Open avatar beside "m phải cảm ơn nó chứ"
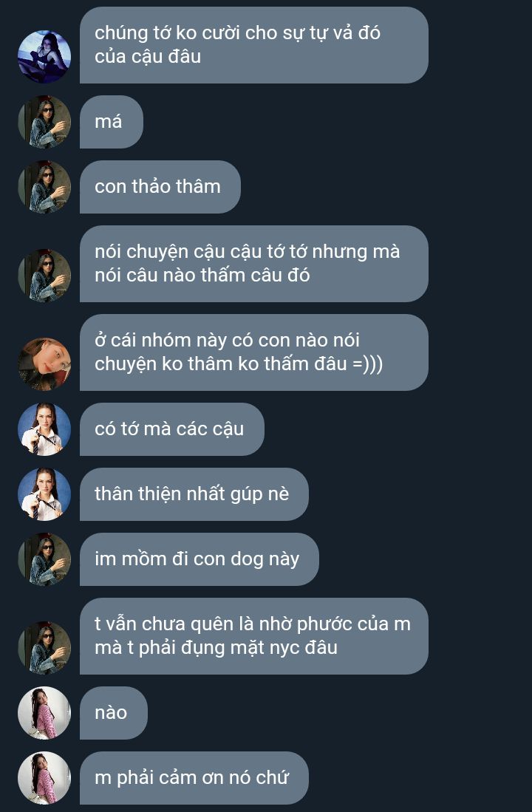Image resolution: width=532 pixels, height=812 pixels. click(x=44, y=778)
